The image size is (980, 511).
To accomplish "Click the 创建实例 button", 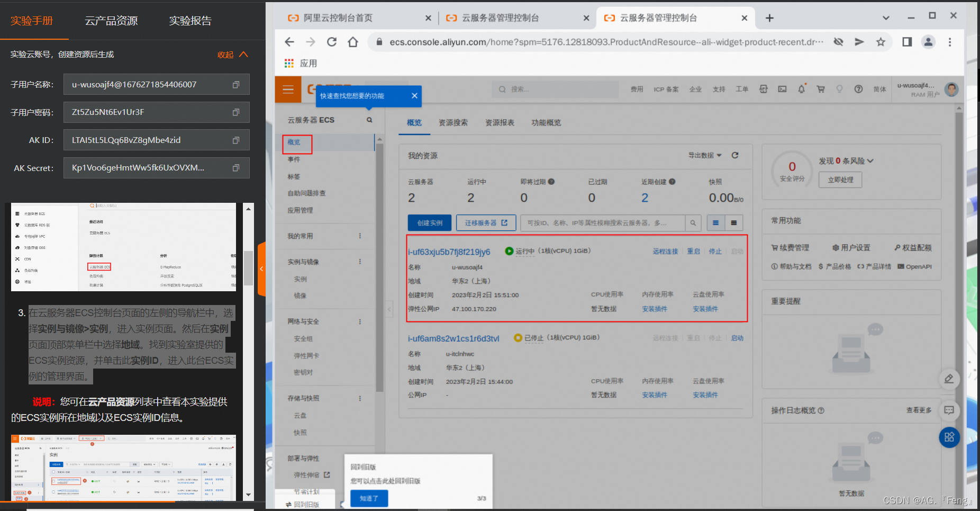I will pyautogui.click(x=430, y=223).
